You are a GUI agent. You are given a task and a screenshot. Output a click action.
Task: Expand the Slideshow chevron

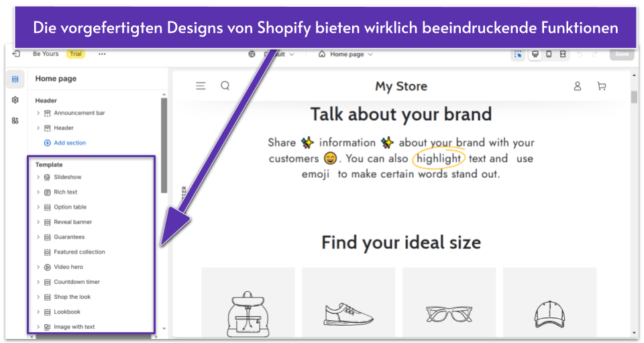(38, 177)
